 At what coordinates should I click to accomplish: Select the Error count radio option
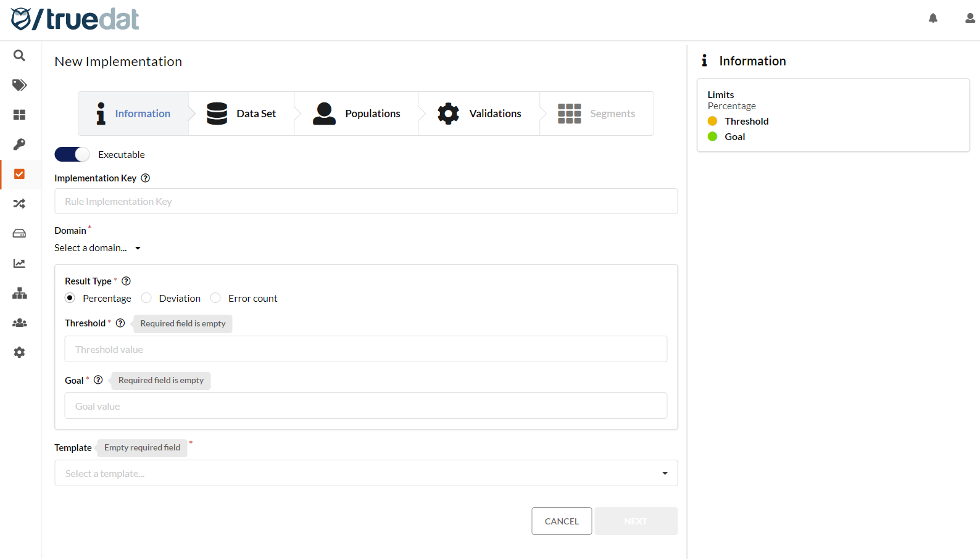[x=215, y=298]
